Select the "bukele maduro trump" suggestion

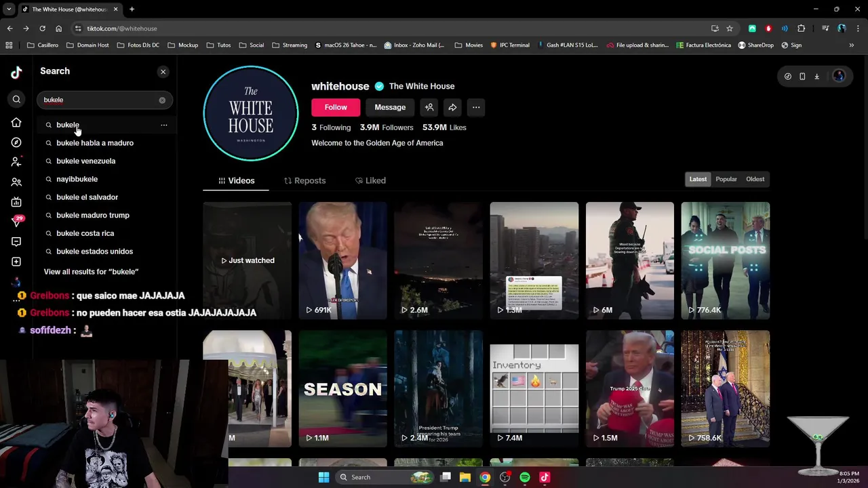93,216
